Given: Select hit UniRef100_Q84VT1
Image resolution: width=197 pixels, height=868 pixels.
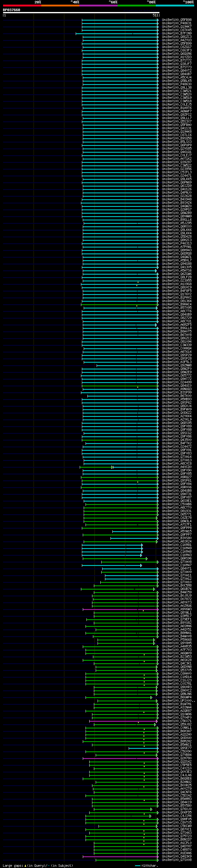Looking at the screenshot, I should tap(177, 569).
